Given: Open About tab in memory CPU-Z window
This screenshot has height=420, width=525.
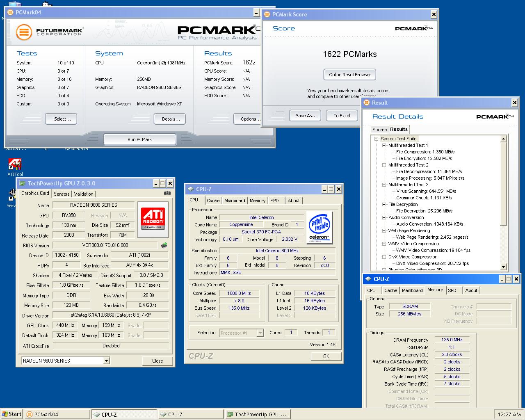Looking at the screenshot, I should pos(471,290).
